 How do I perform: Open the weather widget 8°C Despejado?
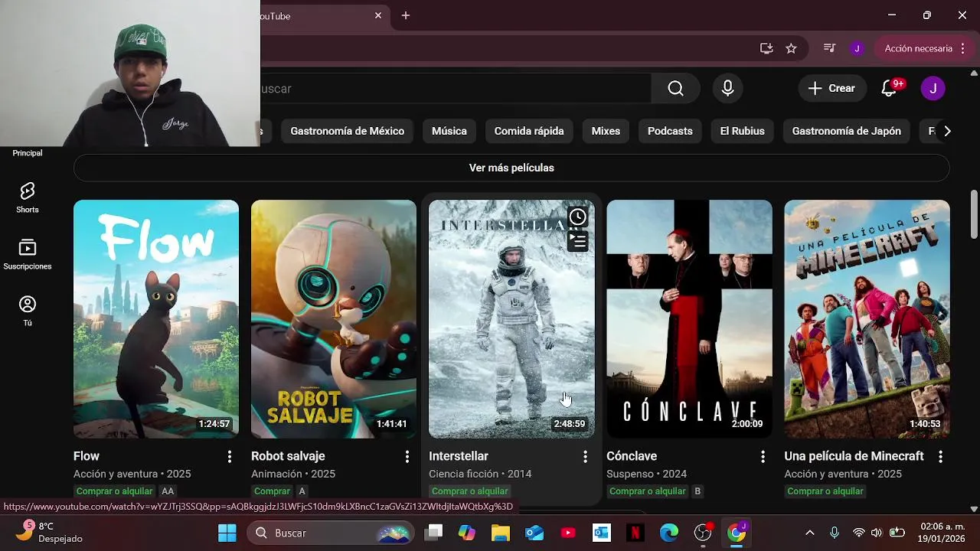click(51, 533)
